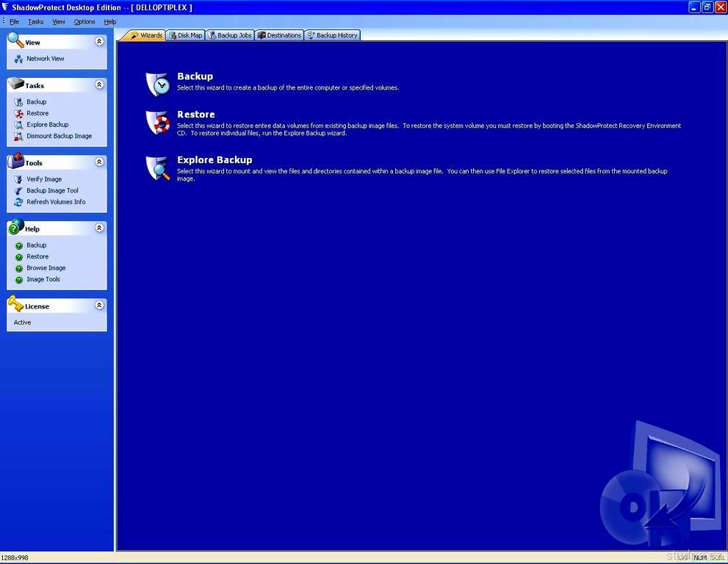
Task: Click Browse Image help link
Action: coord(46,268)
